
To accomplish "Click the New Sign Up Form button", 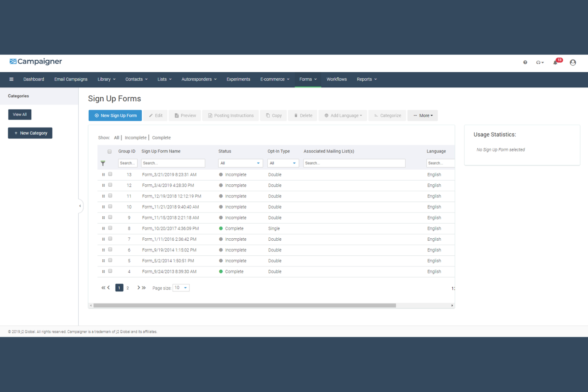I will [115, 116].
